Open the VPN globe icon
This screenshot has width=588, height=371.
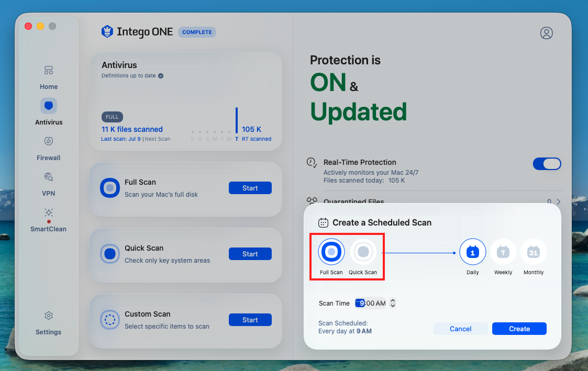pos(48,176)
